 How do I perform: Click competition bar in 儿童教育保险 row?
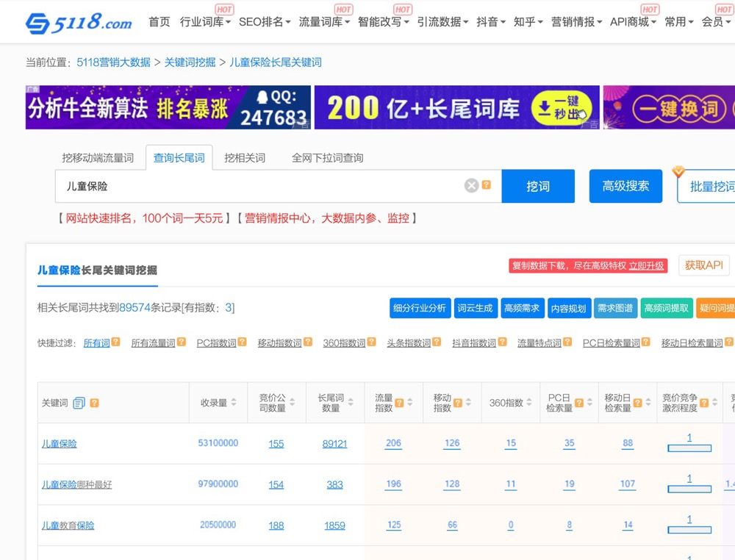click(689, 530)
